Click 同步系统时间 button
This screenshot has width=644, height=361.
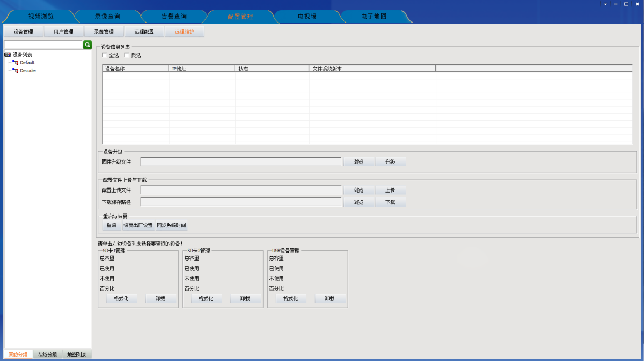171,225
